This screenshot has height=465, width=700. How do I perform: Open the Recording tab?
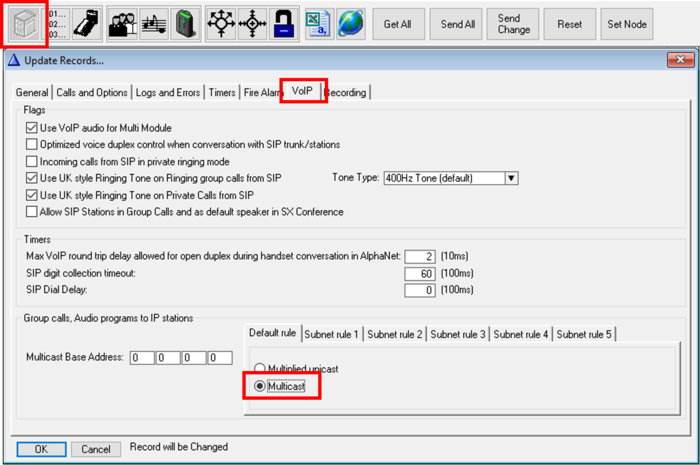click(x=347, y=92)
